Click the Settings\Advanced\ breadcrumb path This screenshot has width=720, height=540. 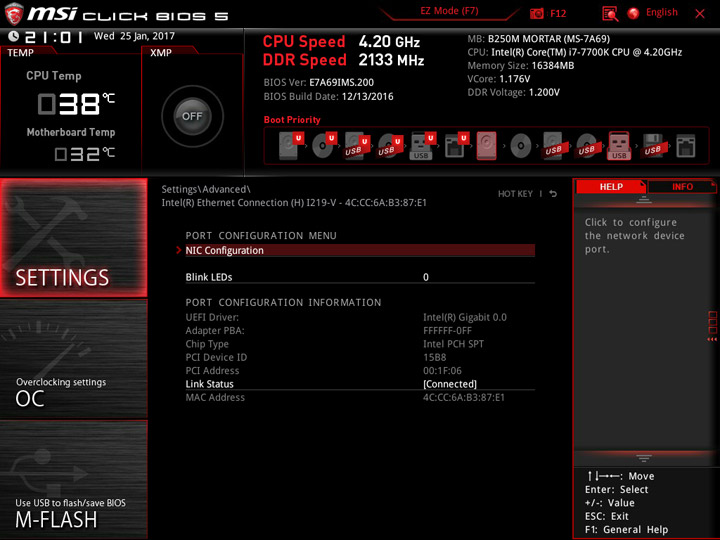click(206, 189)
